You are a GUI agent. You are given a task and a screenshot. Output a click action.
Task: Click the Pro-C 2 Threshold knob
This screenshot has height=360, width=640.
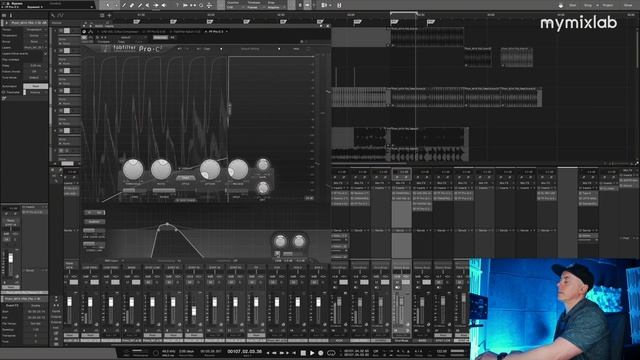pyautogui.click(x=133, y=169)
